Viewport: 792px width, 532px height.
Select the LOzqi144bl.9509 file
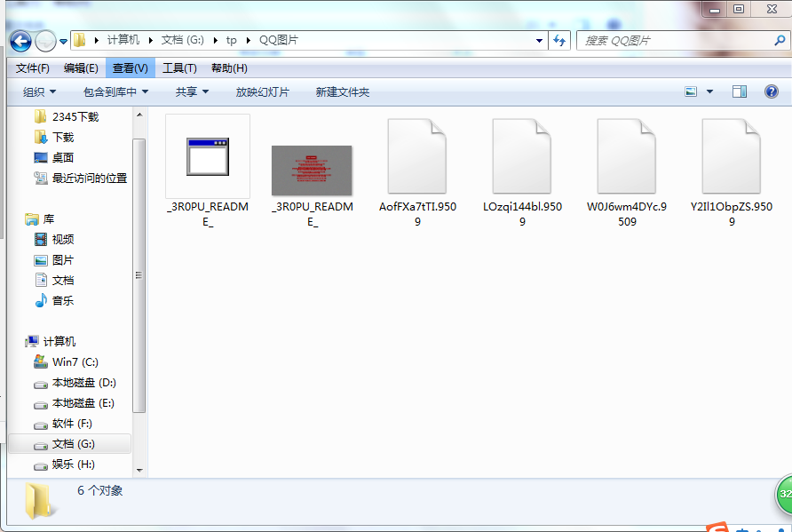click(522, 172)
